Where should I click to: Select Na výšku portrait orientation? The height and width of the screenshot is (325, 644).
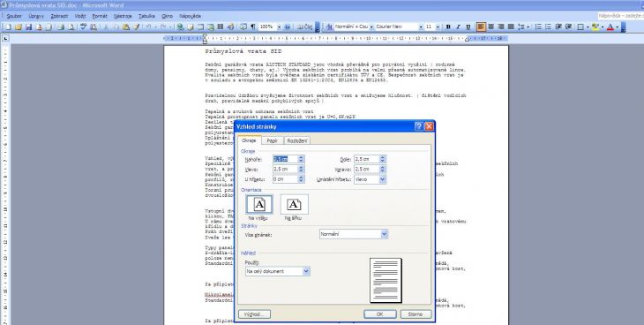pos(259,205)
